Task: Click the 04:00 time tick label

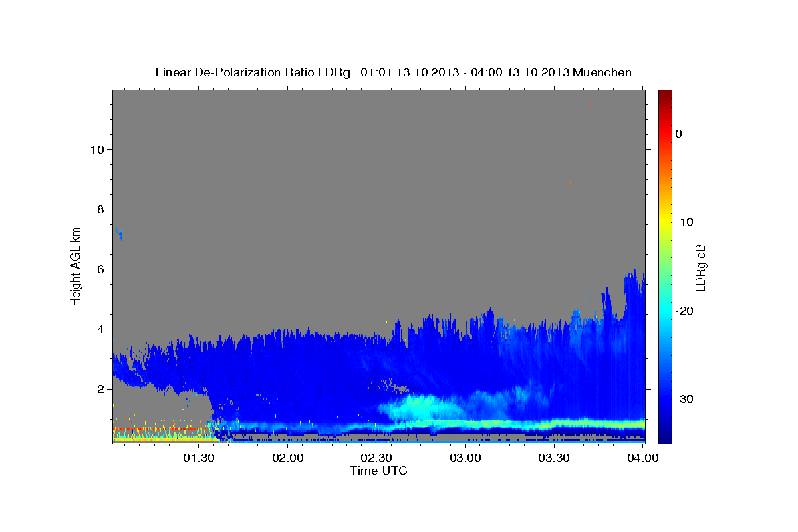Action: (x=643, y=458)
